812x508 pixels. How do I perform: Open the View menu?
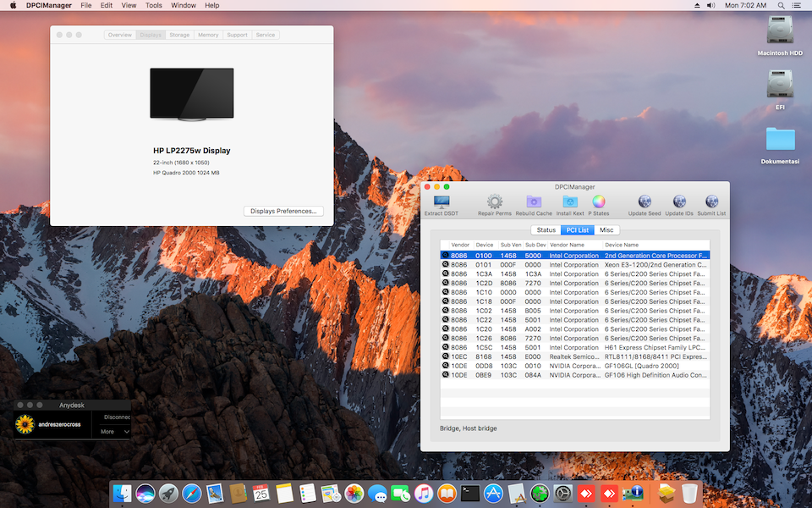point(129,5)
